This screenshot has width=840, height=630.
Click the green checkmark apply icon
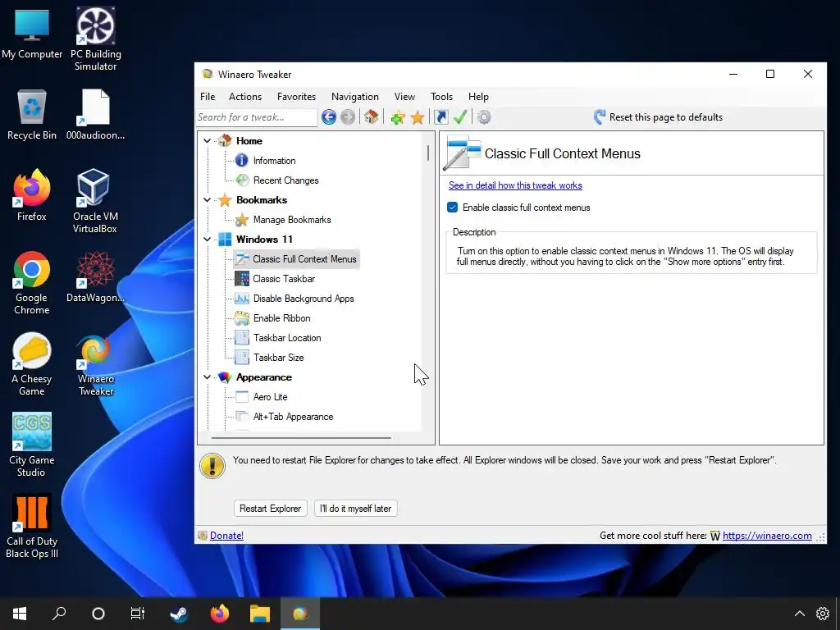[x=460, y=116]
